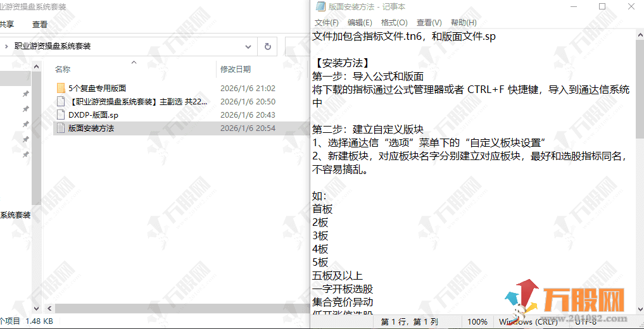Click the Notepad app icon in title bar
644x329 pixels.
click(320, 6)
